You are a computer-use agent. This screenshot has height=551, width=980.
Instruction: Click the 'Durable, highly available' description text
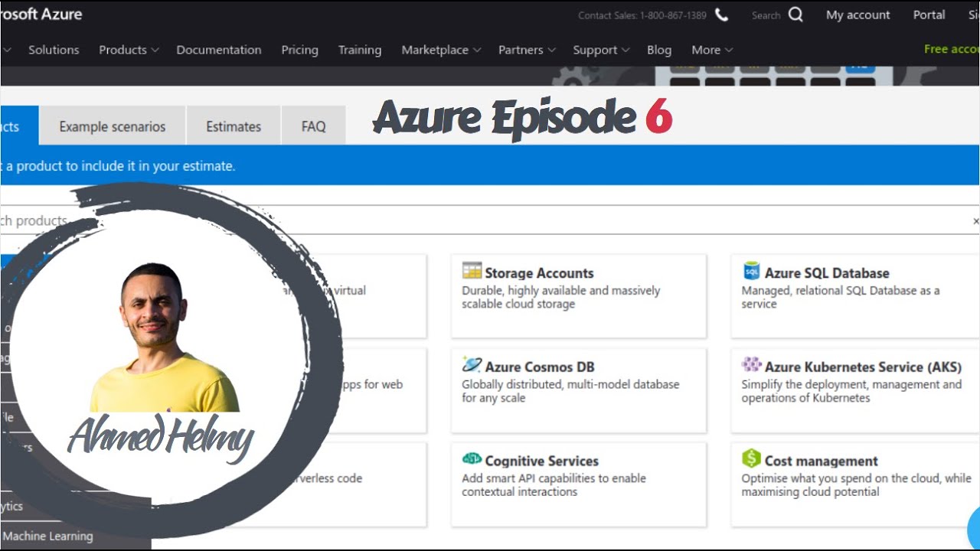tap(560, 297)
